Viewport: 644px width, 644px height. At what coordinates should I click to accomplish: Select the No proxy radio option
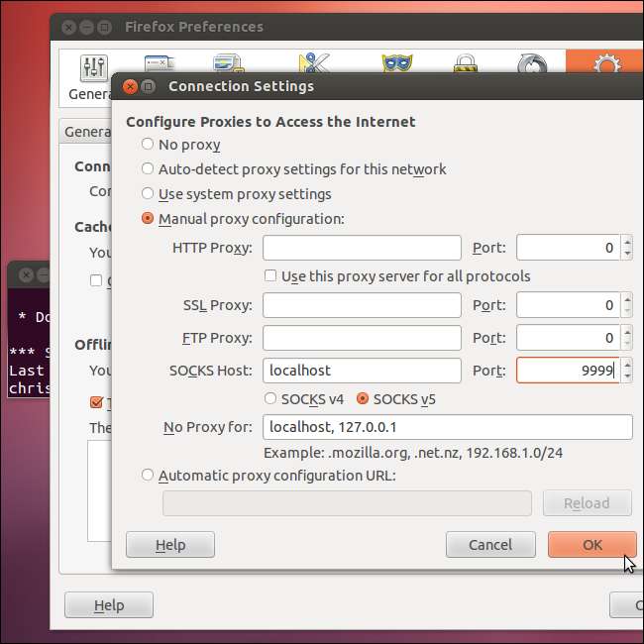tap(149, 145)
